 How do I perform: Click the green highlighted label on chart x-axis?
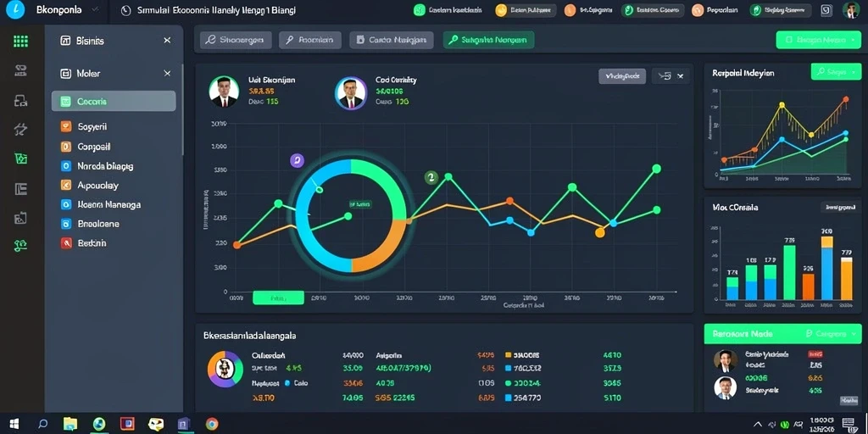tap(278, 298)
